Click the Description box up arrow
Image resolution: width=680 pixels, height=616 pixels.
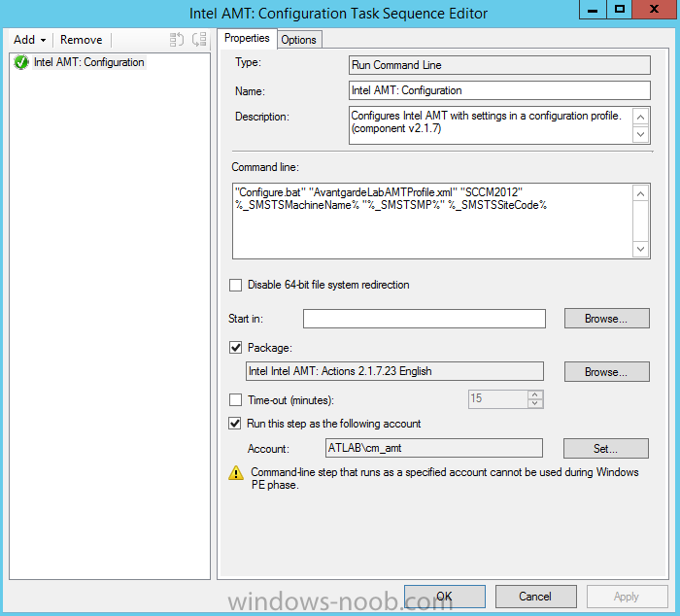click(x=640, y=117)
